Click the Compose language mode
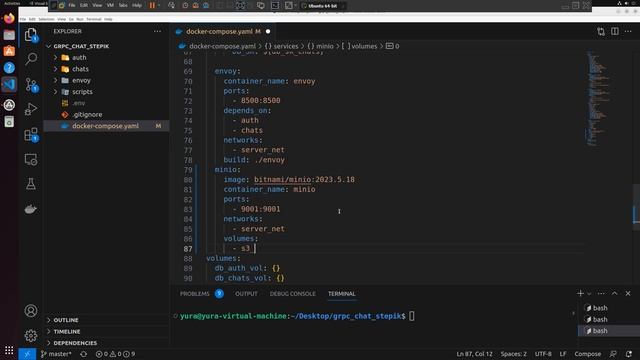This screenshot has height=360, width=640. (587, 354)
